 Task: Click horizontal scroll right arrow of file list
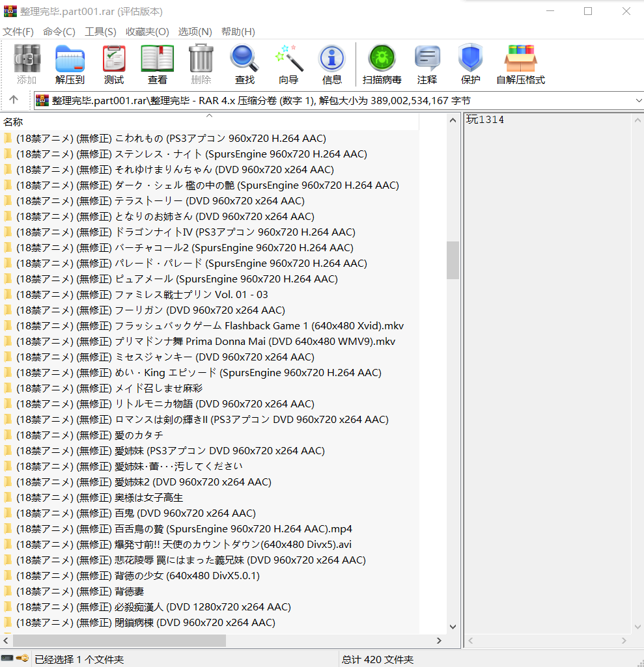(439, 640)
